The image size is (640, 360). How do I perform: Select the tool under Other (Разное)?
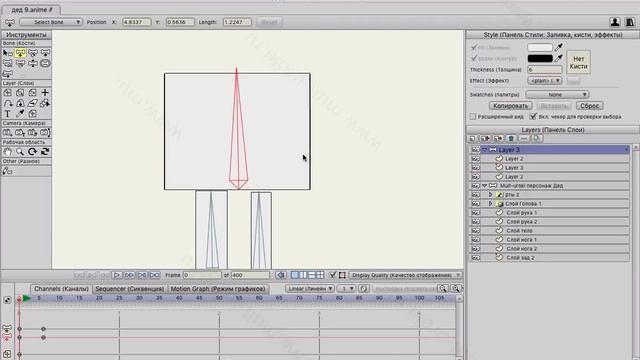(7, 171)
